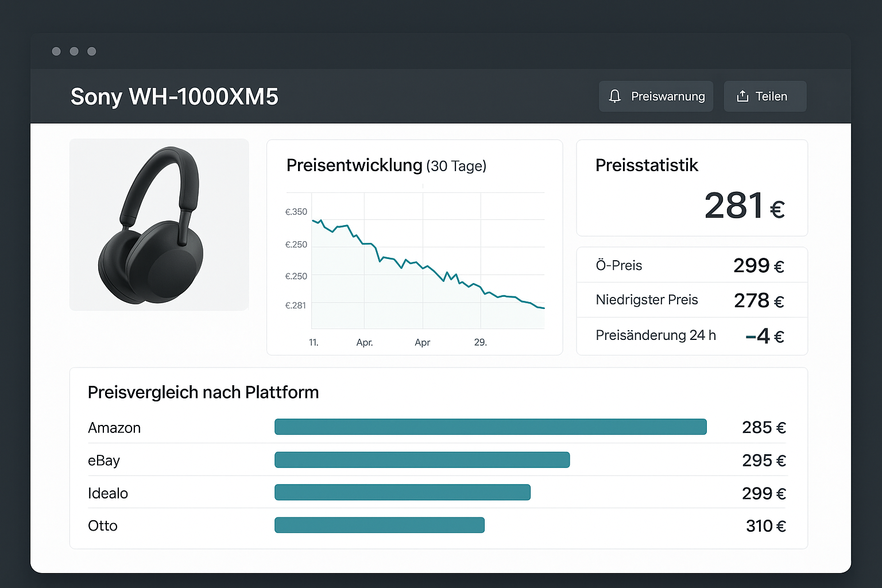Viewport: 882px width, 588px height.
Task: Click the bell icon on Preiswarnung button
Action: click(615, 96)
